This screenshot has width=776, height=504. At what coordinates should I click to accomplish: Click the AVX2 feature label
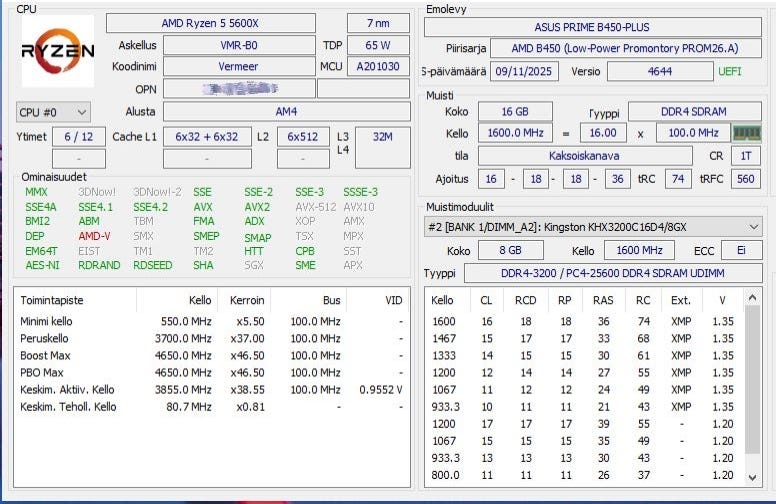coord(257,207)
